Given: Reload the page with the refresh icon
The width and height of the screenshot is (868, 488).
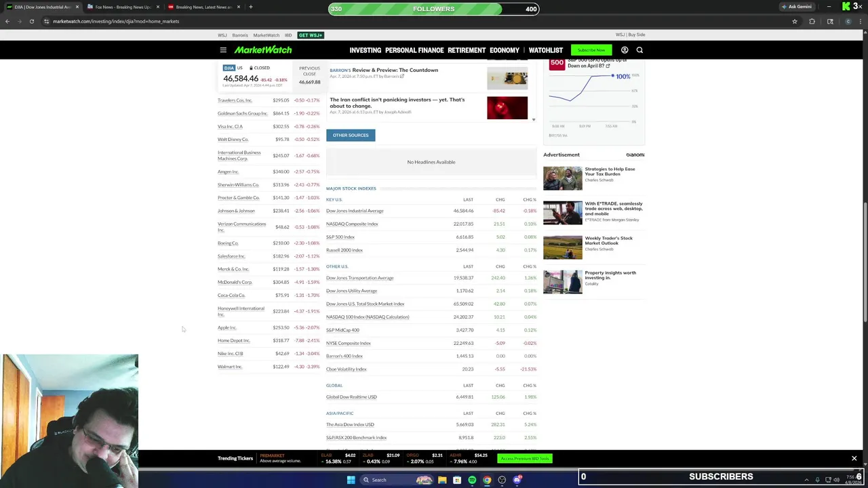Looking at the screenshot, I should [32, 21].
